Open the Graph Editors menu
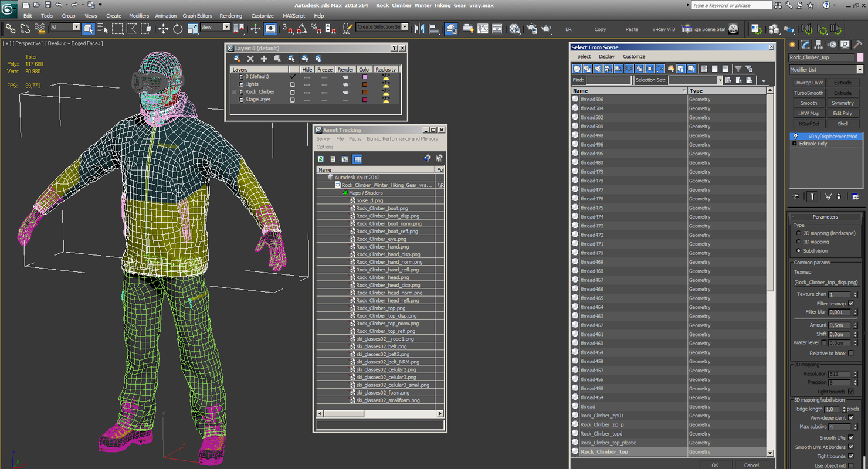868x469 pixels. coord(198,16)
